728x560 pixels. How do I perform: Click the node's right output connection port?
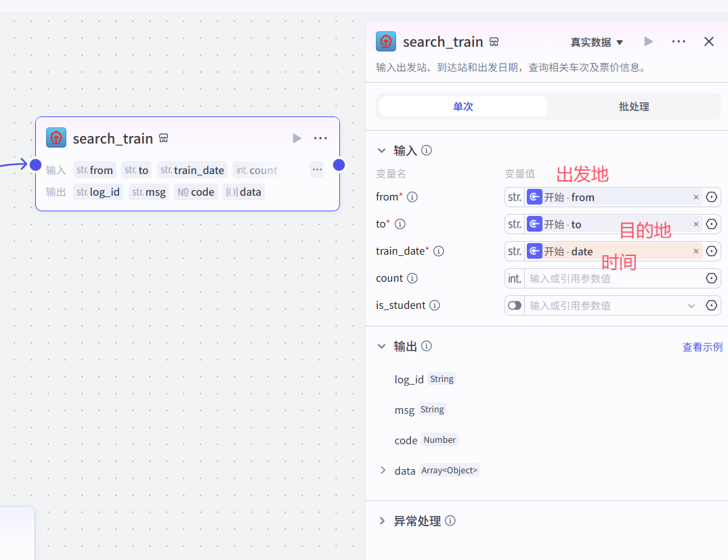pyautogui.click(x=339, y=165)
